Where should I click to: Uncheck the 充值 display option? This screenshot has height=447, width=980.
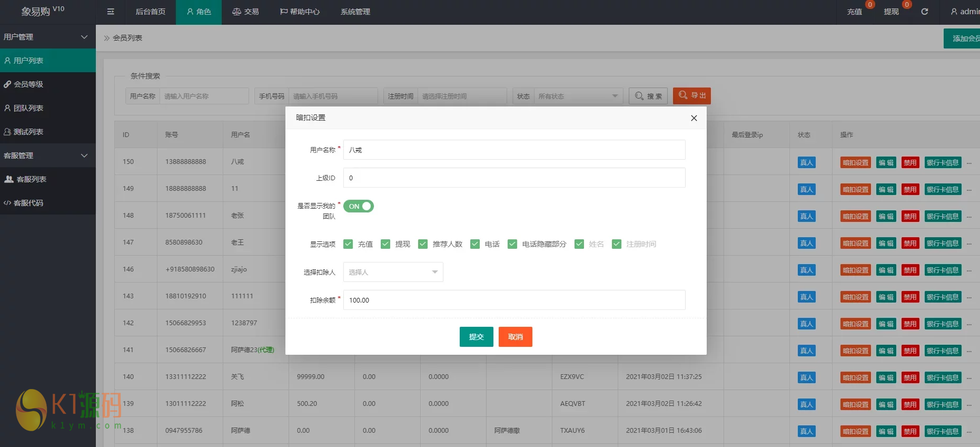(348, 244)
